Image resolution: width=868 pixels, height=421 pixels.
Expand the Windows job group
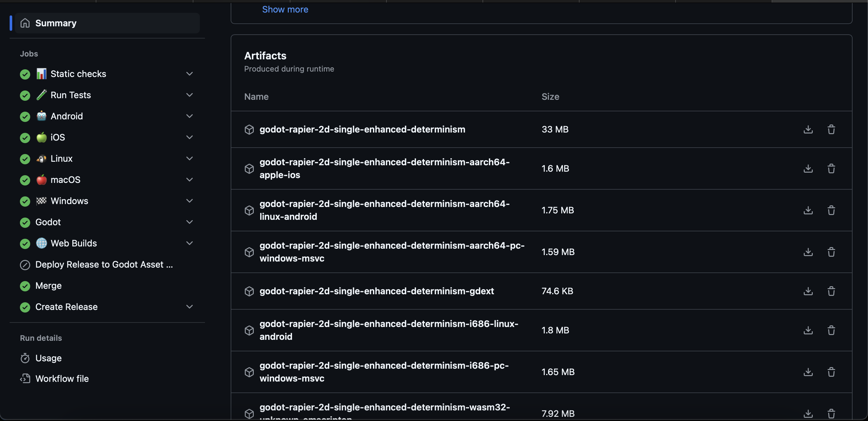tap(189, 201)
